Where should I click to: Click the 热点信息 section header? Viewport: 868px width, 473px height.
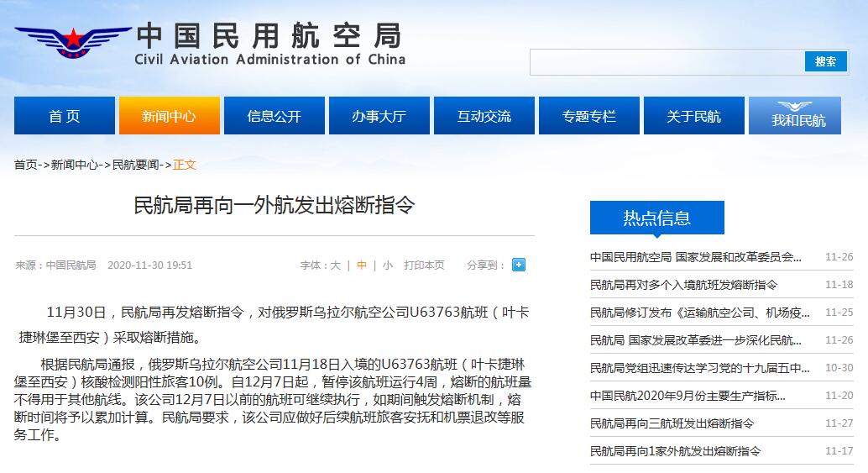656,218
